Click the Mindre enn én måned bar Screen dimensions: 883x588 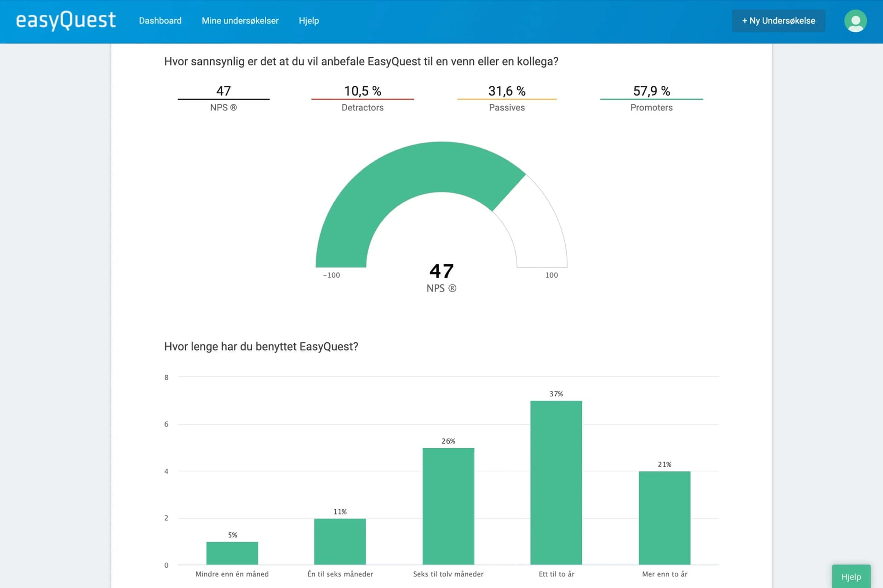[232, 553]
